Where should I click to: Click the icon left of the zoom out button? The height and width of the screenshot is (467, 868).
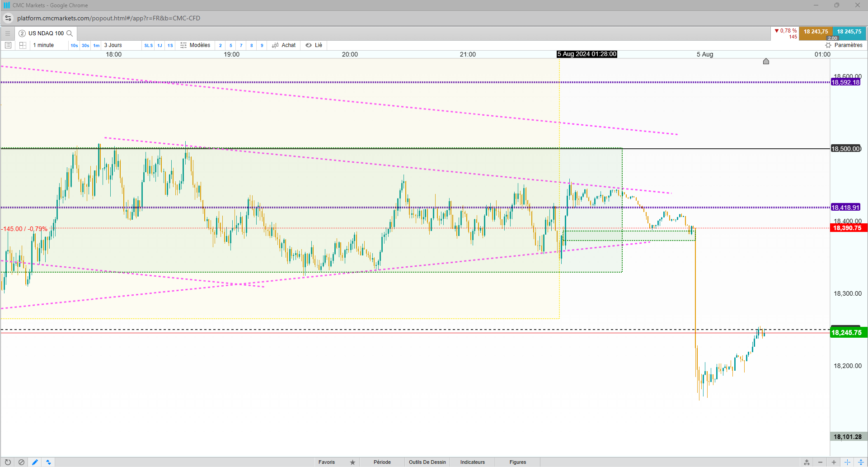pos(807,462)
